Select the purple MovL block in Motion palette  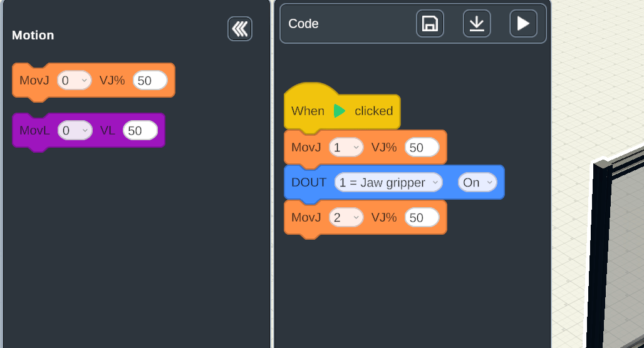coord(34,131)
